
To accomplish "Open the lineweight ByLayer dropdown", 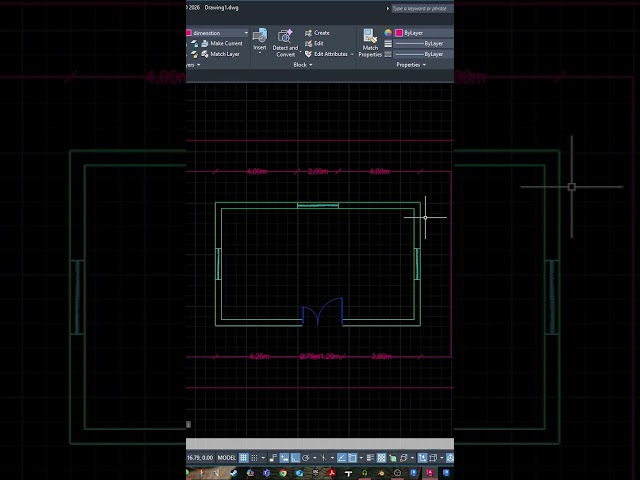I will 424,43.
